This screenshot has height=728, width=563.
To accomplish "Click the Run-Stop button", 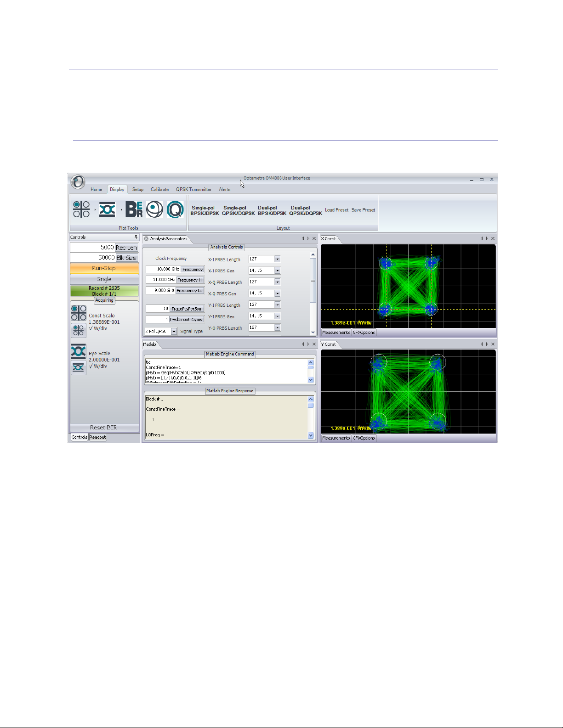I will coord(104,268).
